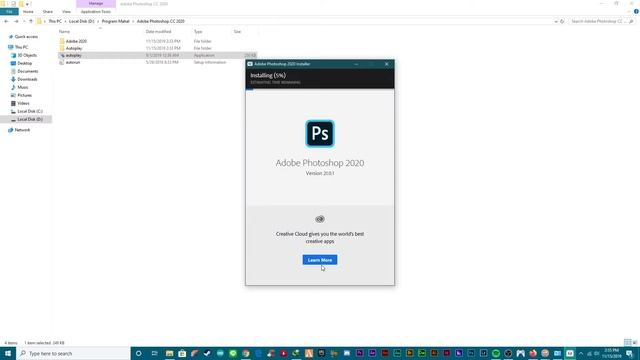Open the File tab in File Explorer
Screen dimensions: 640x360
tap(9, 12)
